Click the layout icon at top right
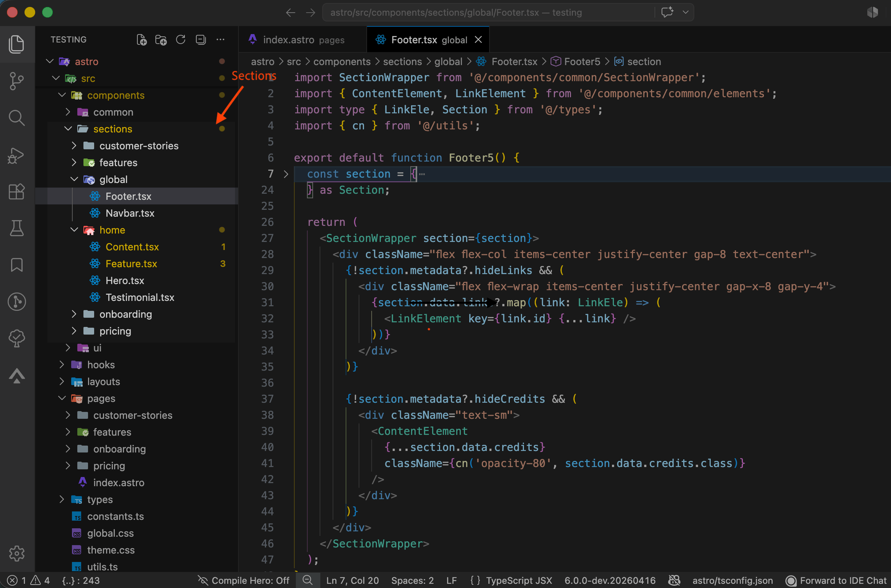 coord(873,12)
